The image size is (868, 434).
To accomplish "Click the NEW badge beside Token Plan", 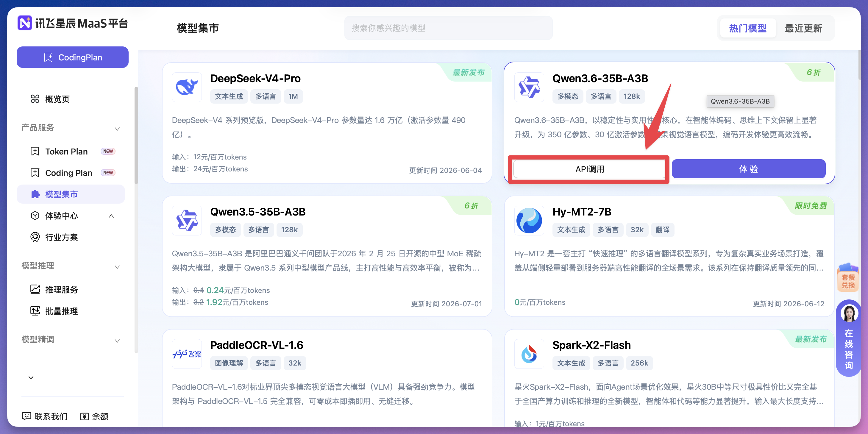I will click(x=108, y=151).
